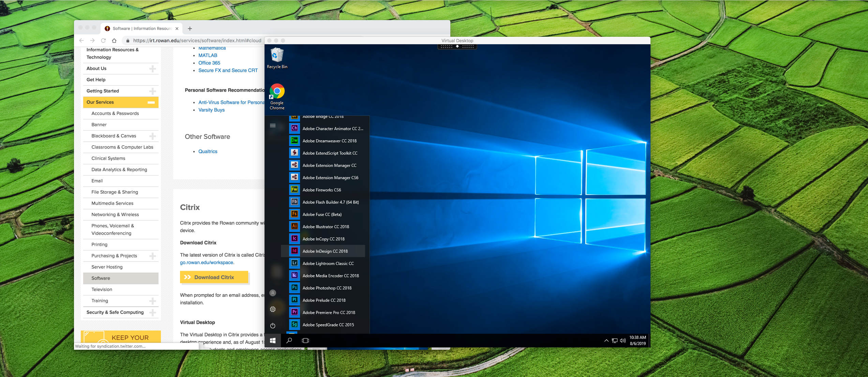868x377 pixels.
Task: Expand About Us sidebar section
Action: 153,69
